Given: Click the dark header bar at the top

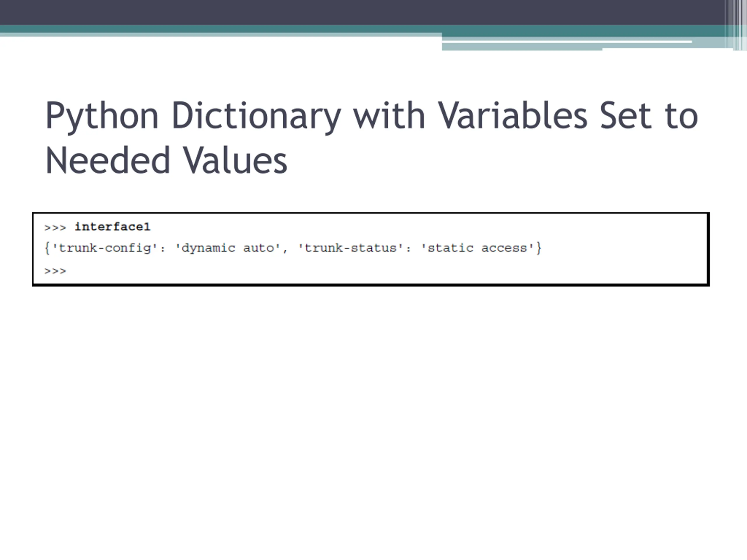Looking at the screenshot, I should pos(338,12).
